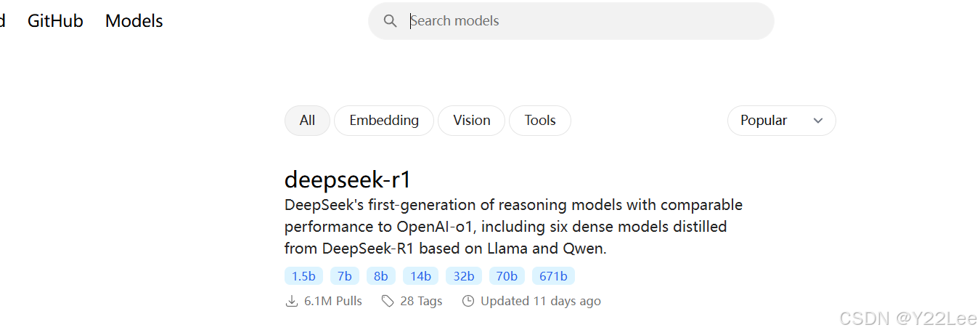980x335 pixels.
Task: Focus the Search models field
Action: point(571,21)
